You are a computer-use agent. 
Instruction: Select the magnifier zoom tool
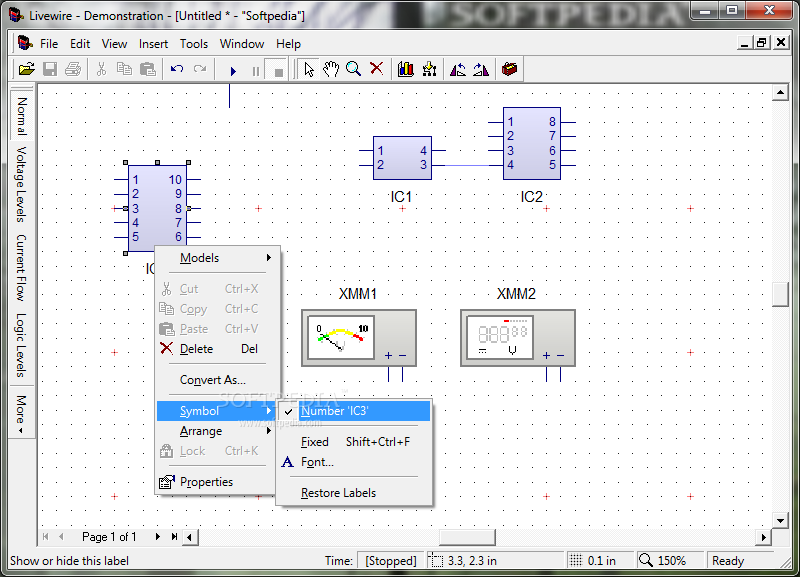point(354,69)
